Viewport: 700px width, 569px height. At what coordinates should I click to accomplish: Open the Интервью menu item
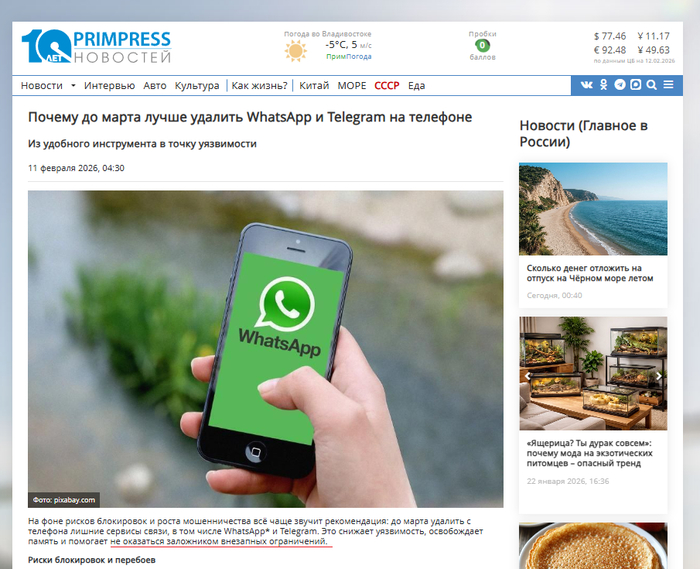point(109,85)
